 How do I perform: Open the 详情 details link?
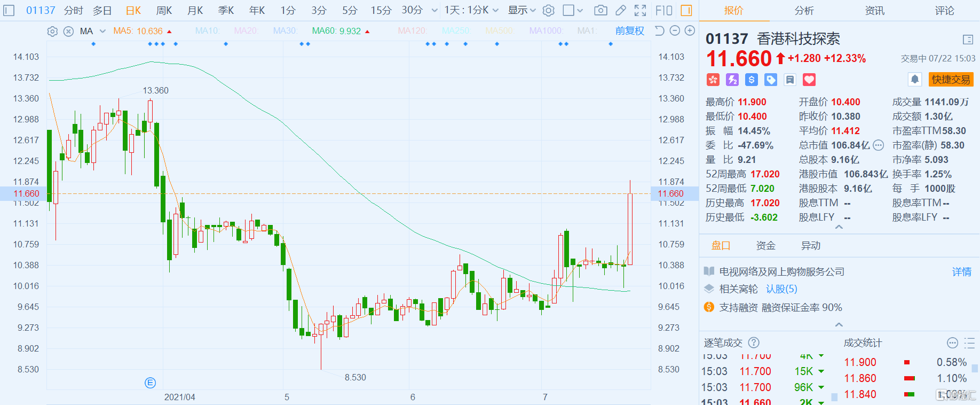pos(961,272)
